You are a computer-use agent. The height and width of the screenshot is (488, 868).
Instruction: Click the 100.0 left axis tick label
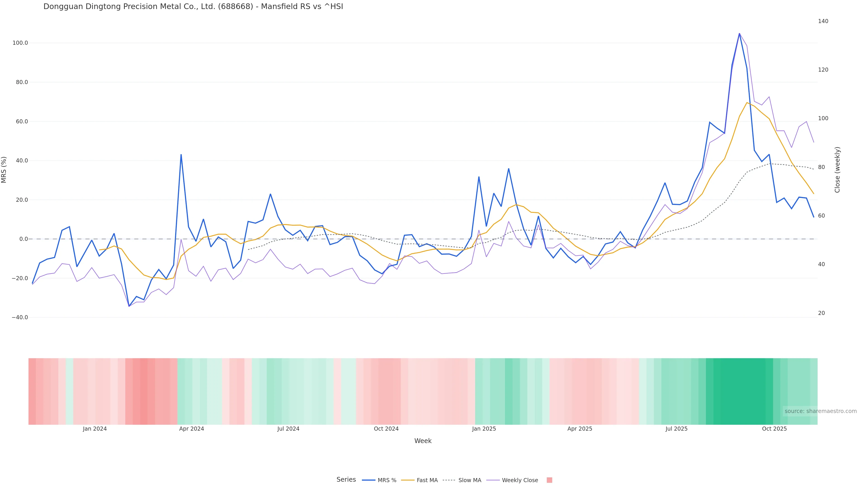click(20, 43)
